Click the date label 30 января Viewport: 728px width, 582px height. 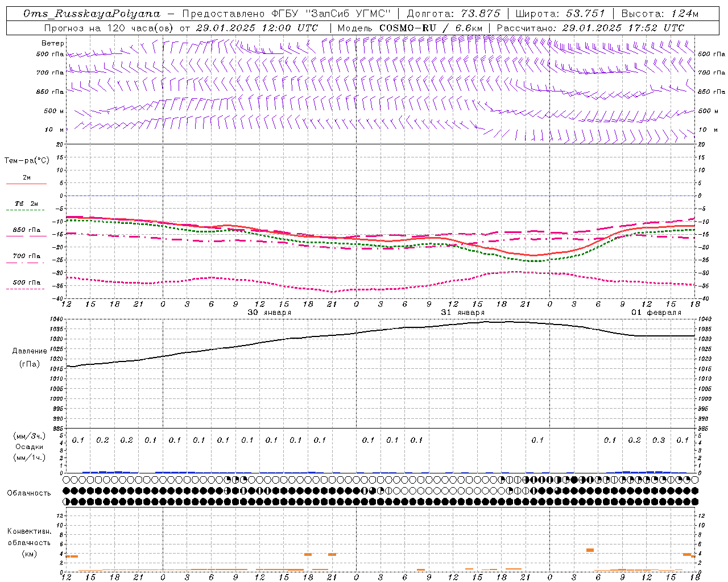tap(270, 313)
